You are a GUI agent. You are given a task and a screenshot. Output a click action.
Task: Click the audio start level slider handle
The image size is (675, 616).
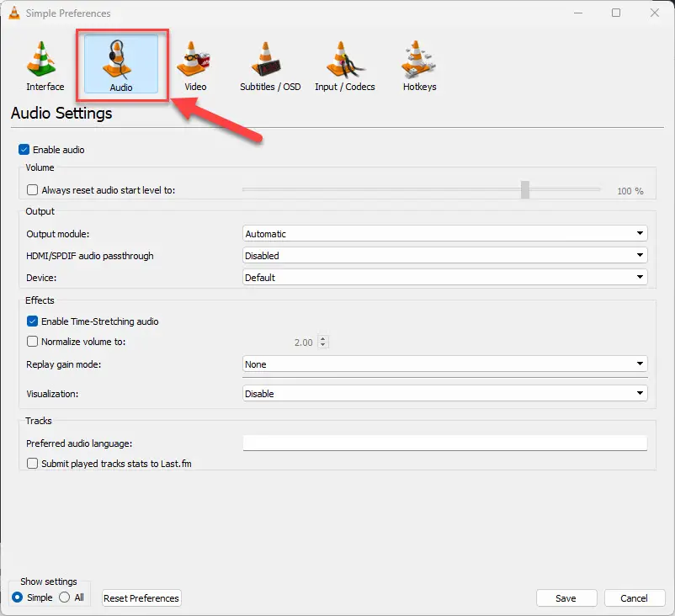tap(525, 190)
